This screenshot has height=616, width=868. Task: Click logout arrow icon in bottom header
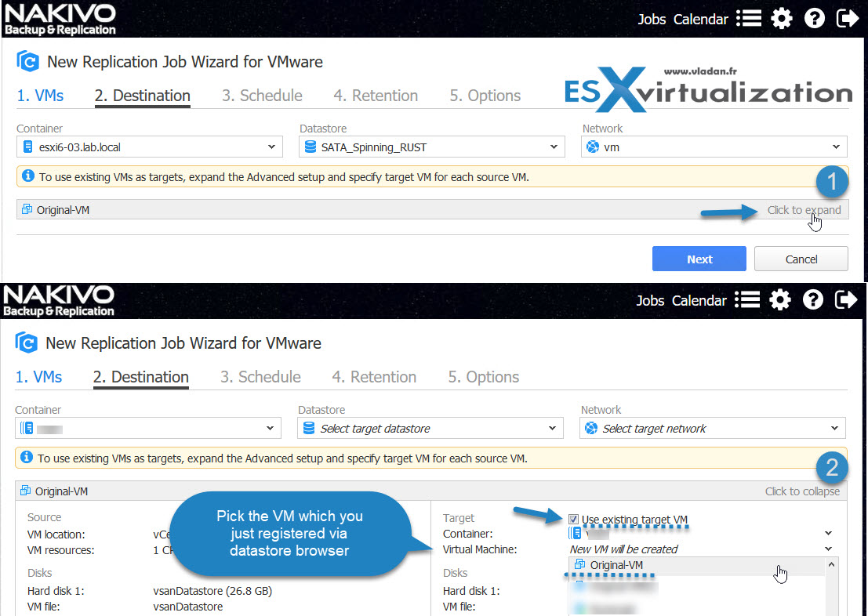click(x=846, y=300)
